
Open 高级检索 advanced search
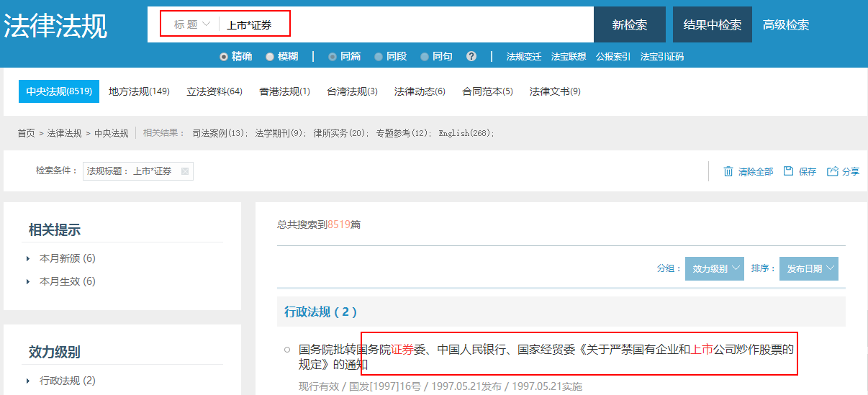[786, 24]
